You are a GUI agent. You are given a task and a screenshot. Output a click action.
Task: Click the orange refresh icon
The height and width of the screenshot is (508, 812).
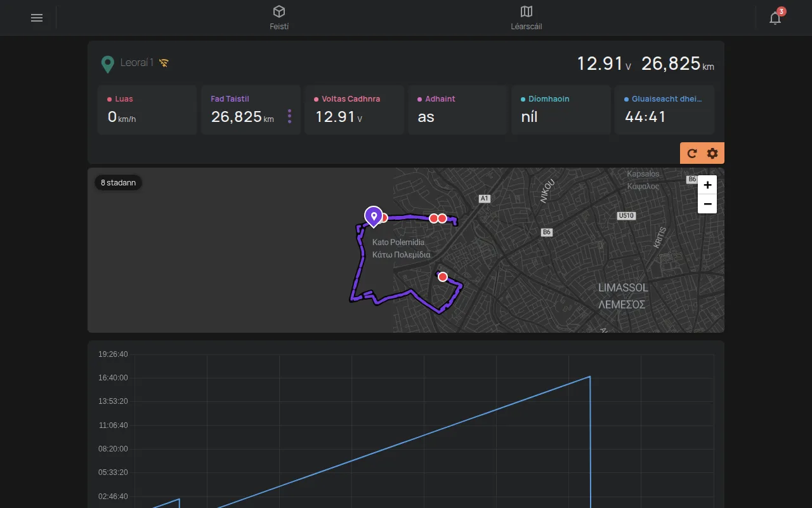tap(692, 153)
